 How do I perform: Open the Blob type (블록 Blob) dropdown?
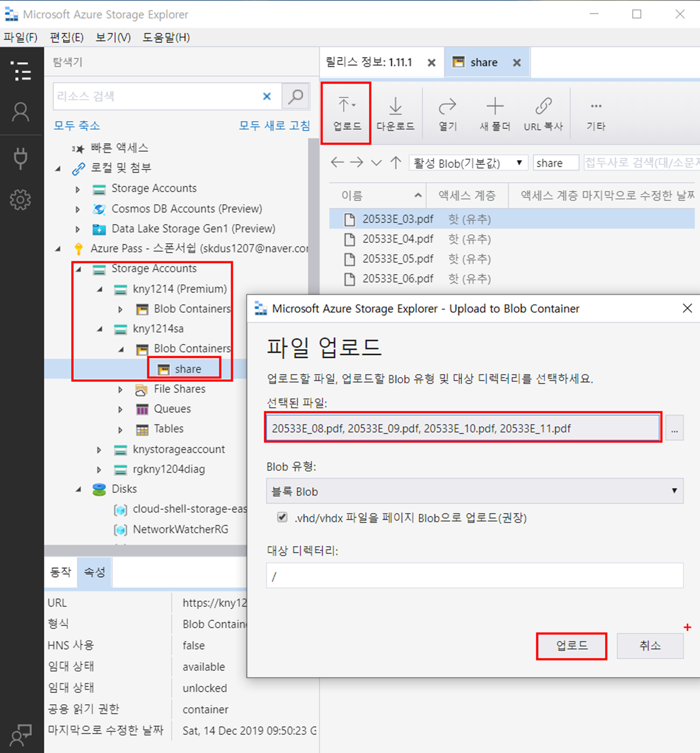point(474,491)
